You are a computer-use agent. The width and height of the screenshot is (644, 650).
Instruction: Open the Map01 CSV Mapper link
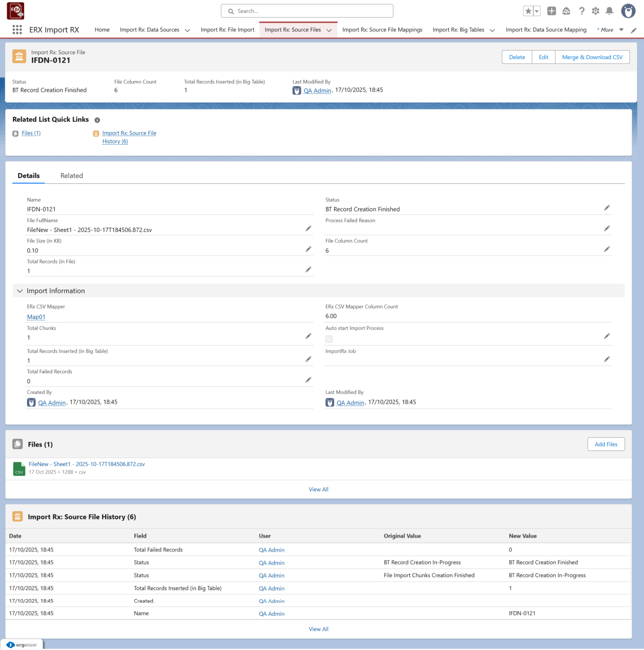[36, 317]
